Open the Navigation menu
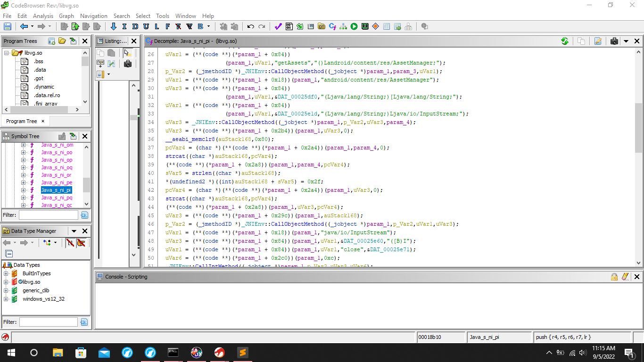The image size is (644, 362). pyautogui.click(x=94, y=16)
